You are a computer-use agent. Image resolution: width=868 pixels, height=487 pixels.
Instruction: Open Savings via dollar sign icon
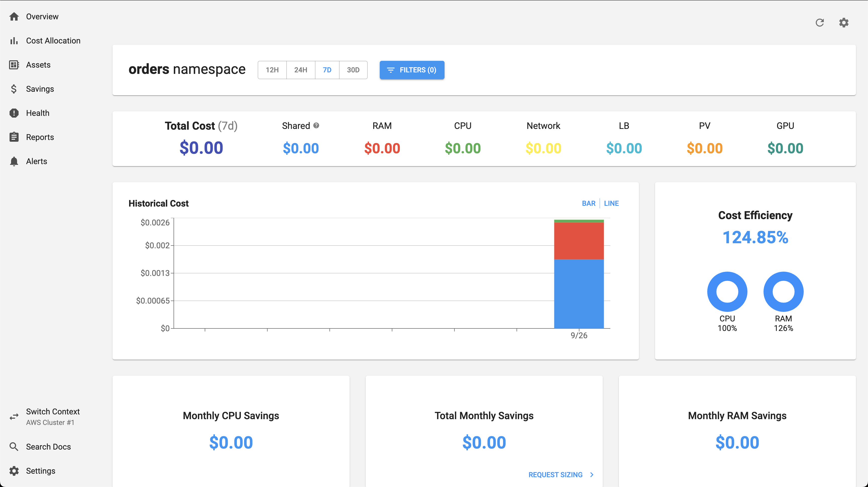[14, 89]
